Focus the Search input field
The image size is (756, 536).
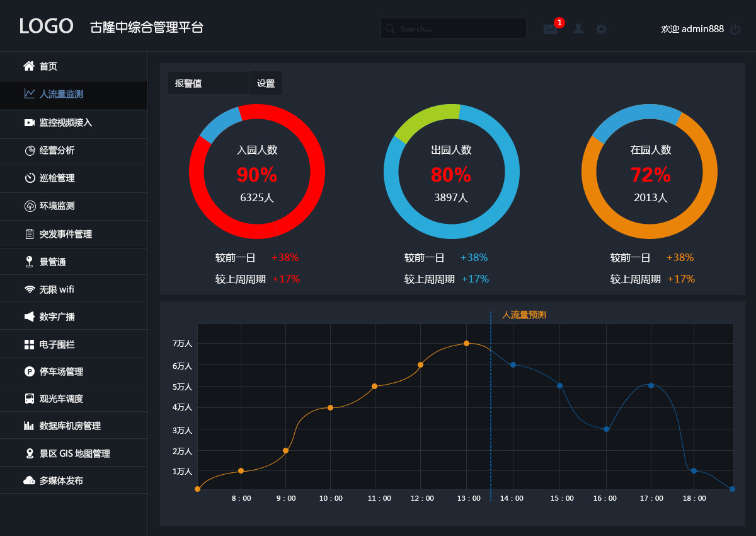coord(460,28)
